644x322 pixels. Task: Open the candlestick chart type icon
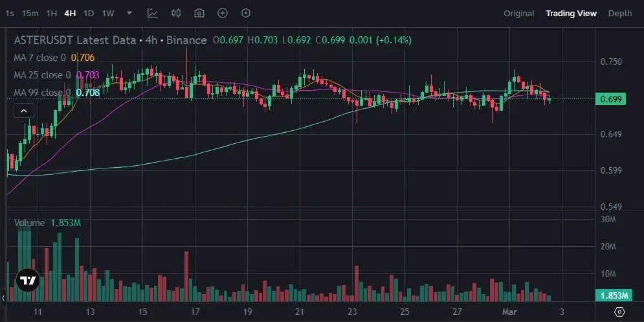click(176, 13)
